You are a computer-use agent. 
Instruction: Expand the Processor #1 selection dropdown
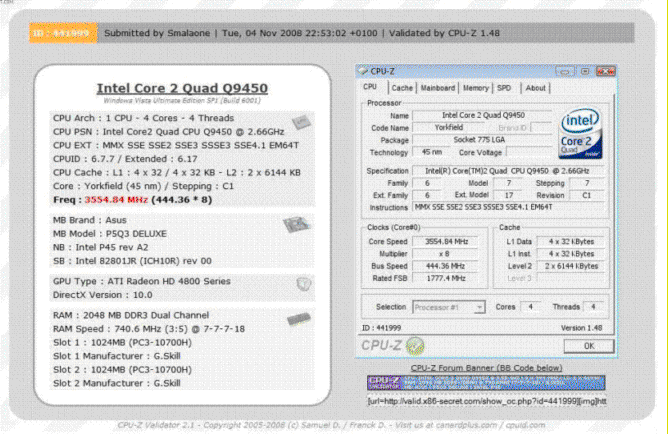480,307
